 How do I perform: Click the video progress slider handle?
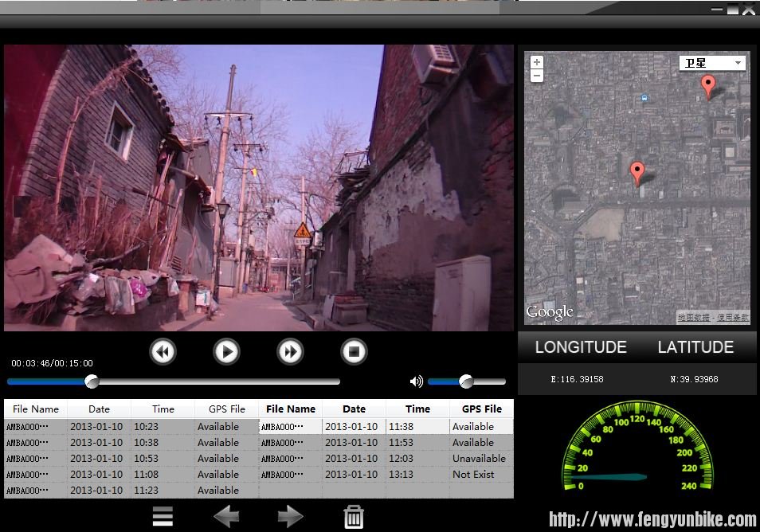pos(92,381)
